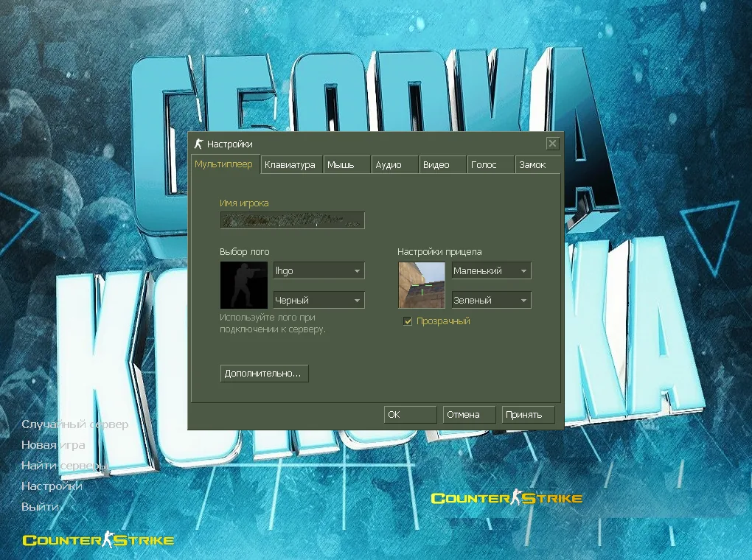
Task: Open the Голос tab
Action: click(490, 165)
